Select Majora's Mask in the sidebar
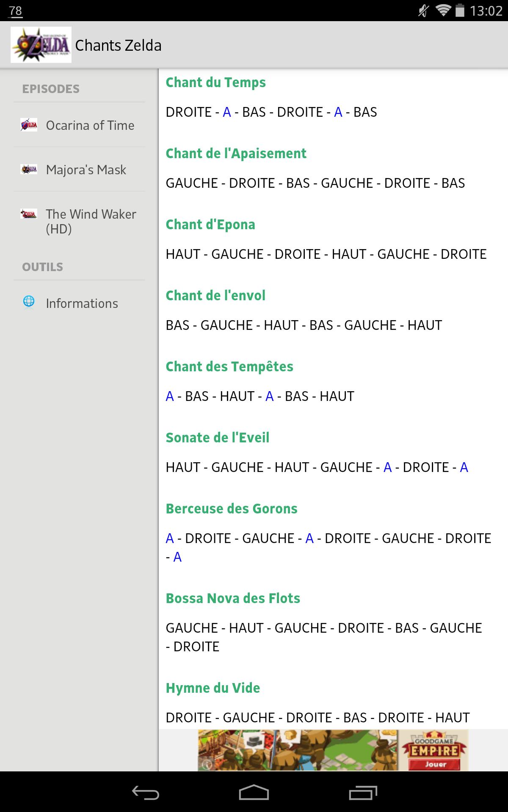This screenshot has height=812, width=508. (x=86, y=170)
